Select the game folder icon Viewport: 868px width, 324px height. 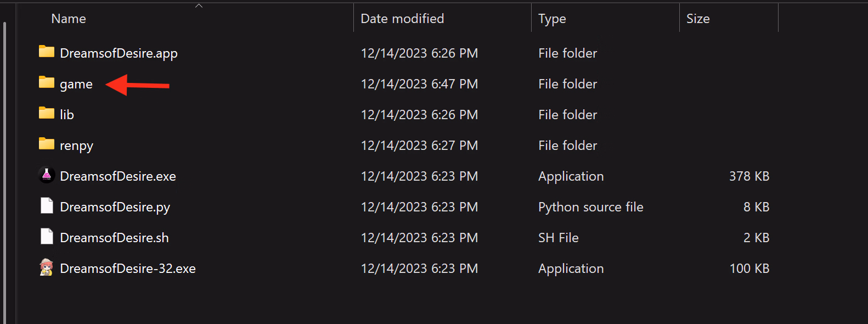[x=47, y=83]
